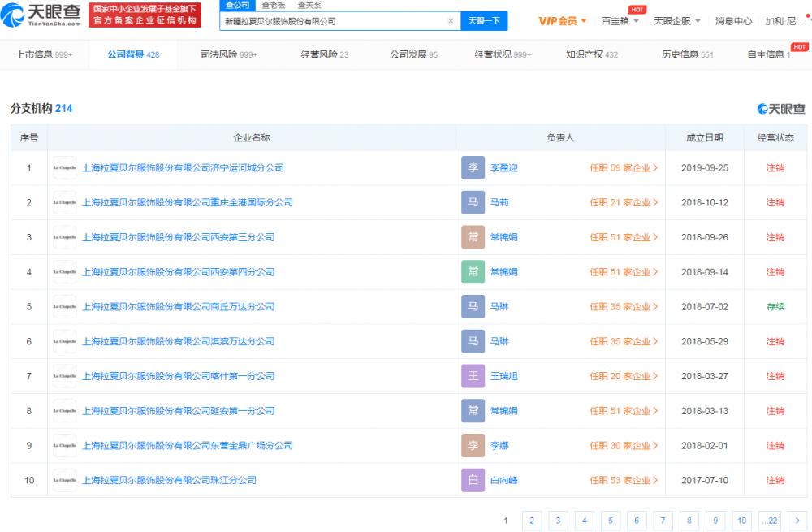Go to pagination page 22
The height and width of the screenshot is (532, 812).
click(771, 520)
